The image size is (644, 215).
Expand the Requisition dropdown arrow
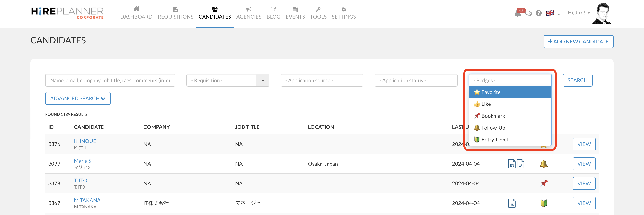coord(263,80)
